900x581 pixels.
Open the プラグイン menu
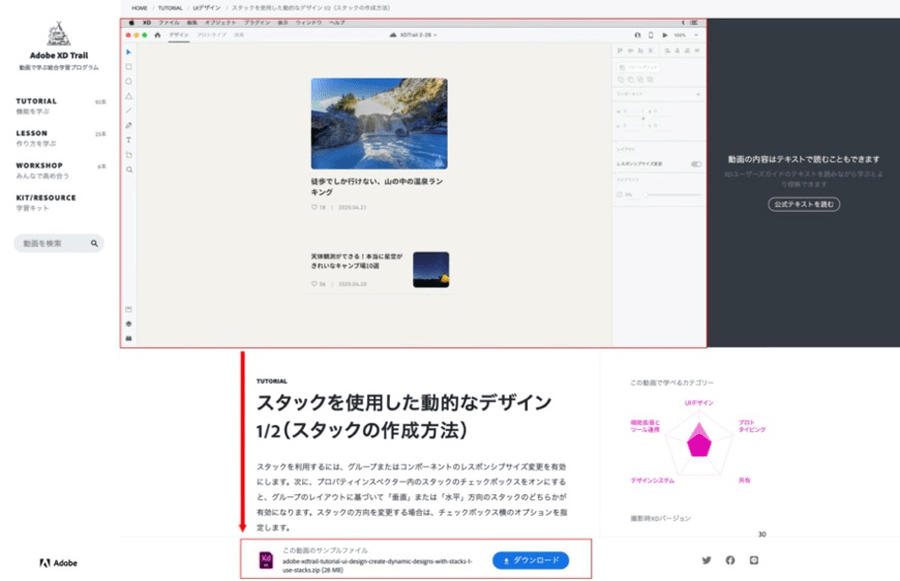click(x=257, y=23)
